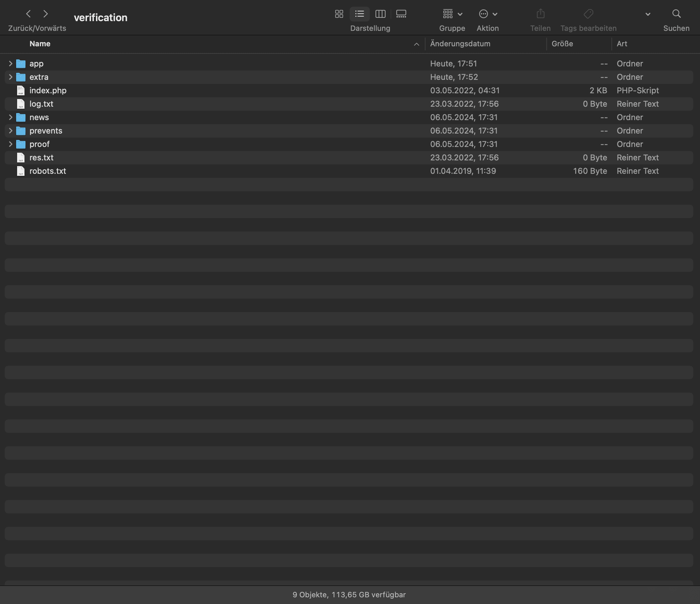Viewport: 700px width, 604px height.
Task: Open Suchen search
Action: coord(677,14)
